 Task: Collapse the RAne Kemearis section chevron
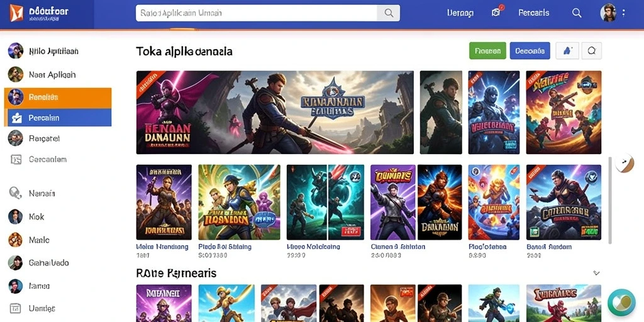click(597, 273)
